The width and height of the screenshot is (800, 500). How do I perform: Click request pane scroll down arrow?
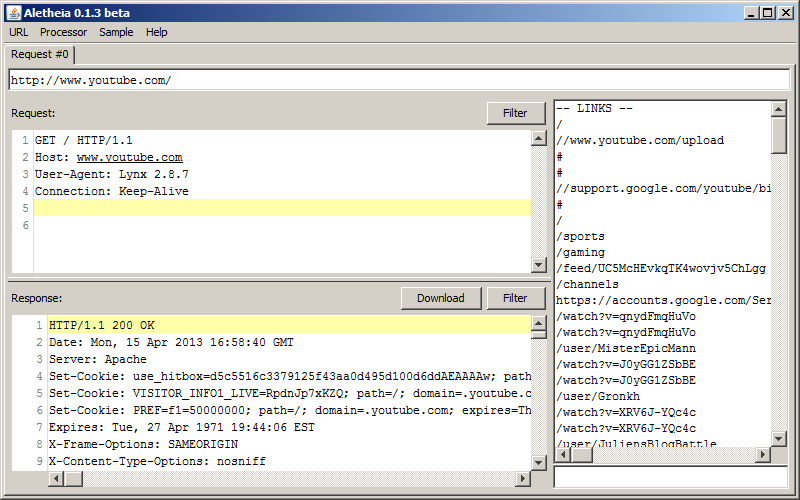(539, 265)
